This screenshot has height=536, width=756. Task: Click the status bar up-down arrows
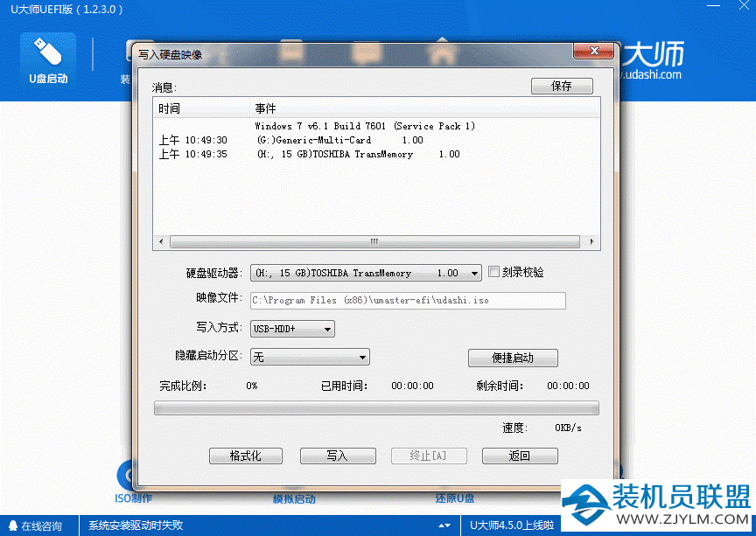[x=444, y=526]
